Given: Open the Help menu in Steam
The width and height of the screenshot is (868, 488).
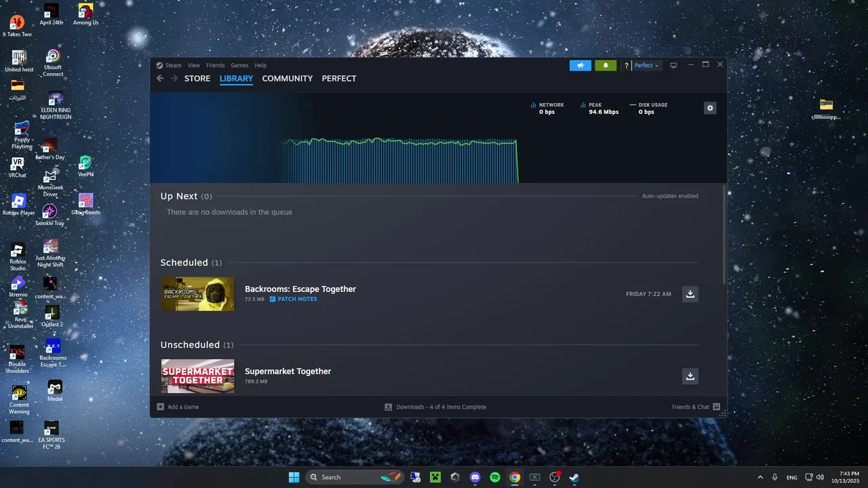Looking at the screenshot, I should 260,66.
